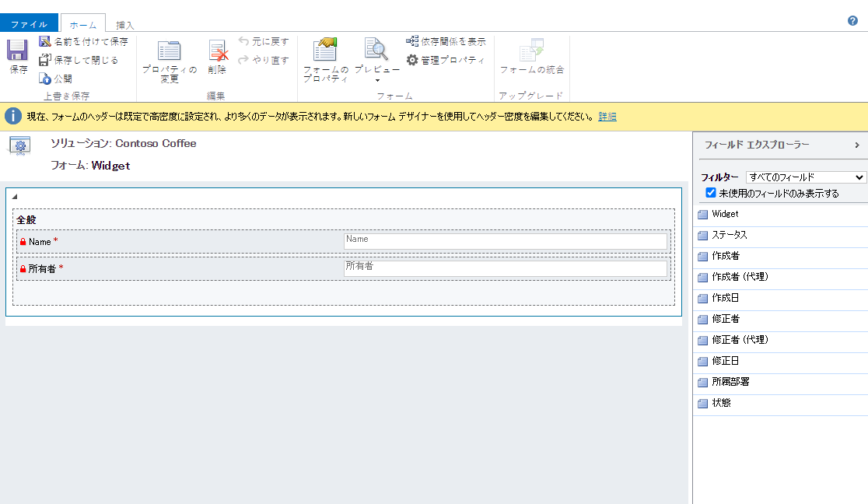Open プロパティの変更 (Change Properties)
This screenshot has height=504, width=868.
tap(169, 52)
